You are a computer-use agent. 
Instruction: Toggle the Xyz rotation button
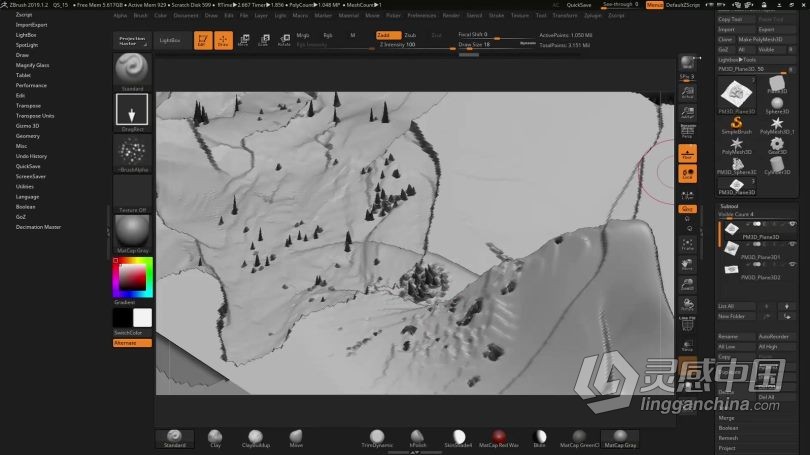click(x=687, y=209)
